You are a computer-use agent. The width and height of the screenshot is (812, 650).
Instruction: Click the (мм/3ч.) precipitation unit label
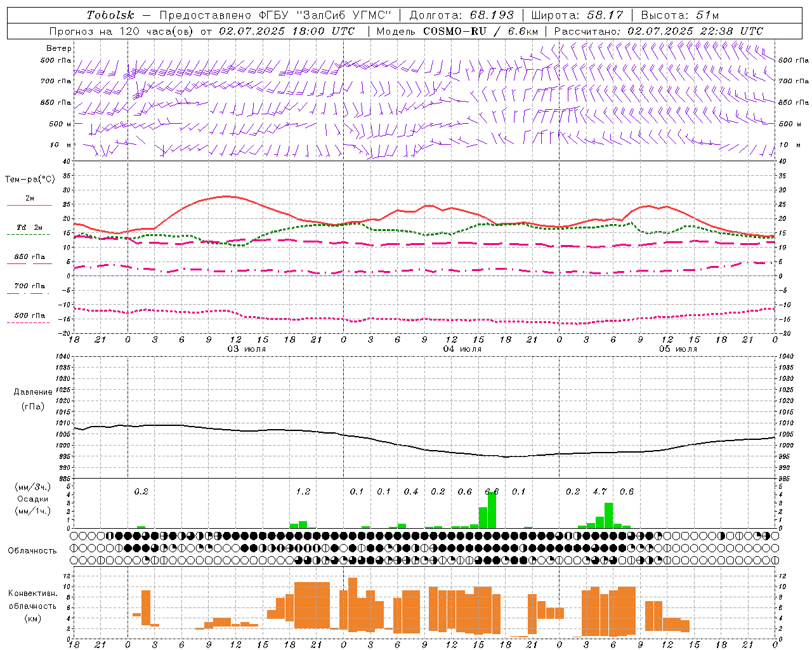click(32, 487)
